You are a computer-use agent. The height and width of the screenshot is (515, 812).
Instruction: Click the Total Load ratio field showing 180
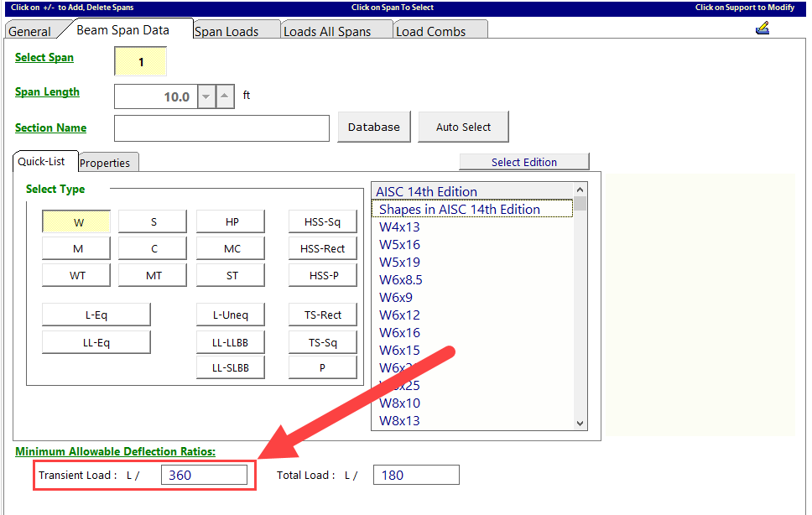416,475
